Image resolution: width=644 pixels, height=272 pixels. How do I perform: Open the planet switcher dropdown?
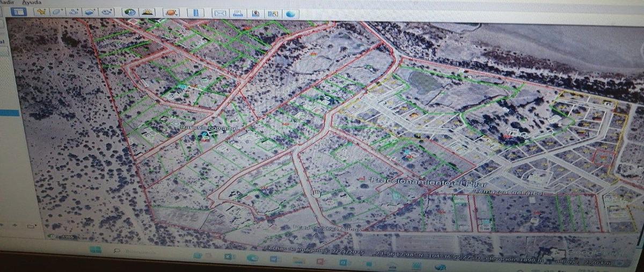click(x=171, y=12)
